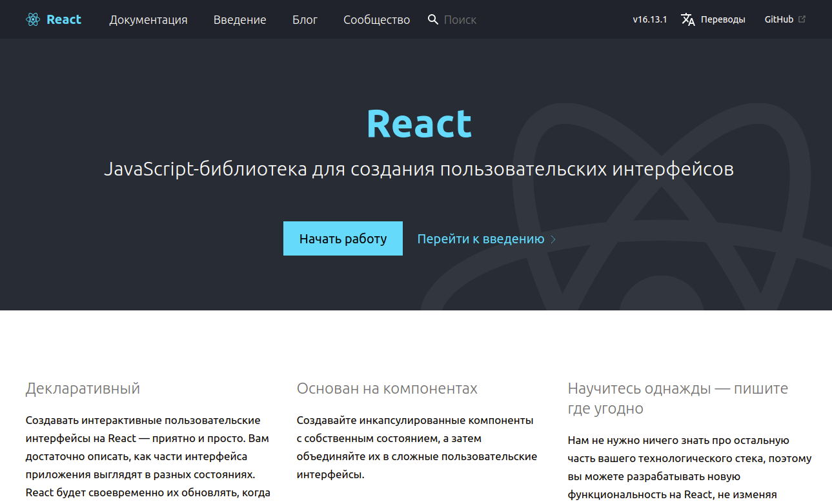Click the Начать работу button
This screenshot has height=504, width=832.
pos(343,239)
